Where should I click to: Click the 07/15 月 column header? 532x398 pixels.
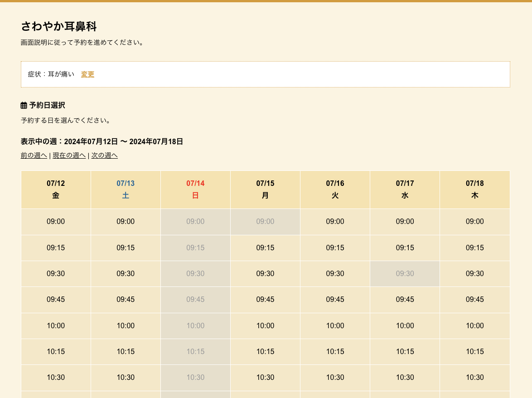coord(266,189)
